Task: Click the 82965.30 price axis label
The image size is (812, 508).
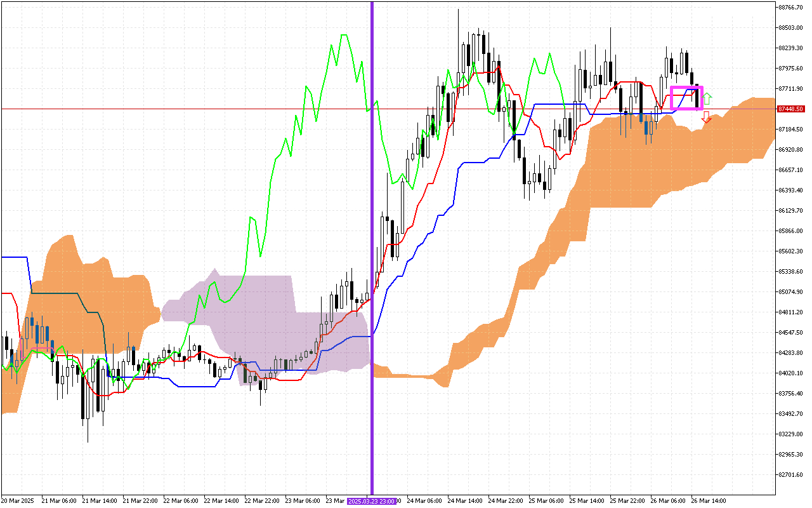Action: tap(790, 455)
